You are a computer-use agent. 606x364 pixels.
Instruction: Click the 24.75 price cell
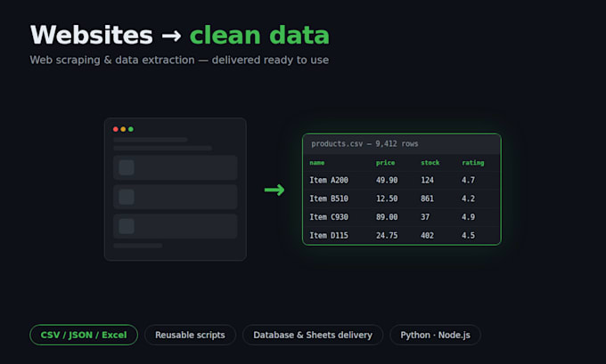coord(387,236)
